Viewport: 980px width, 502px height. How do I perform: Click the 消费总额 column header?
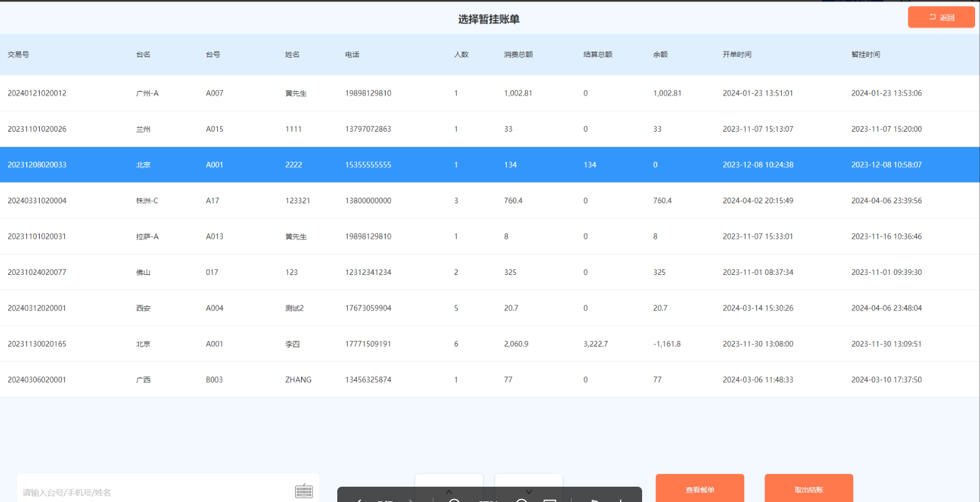[x=518, y=54]
